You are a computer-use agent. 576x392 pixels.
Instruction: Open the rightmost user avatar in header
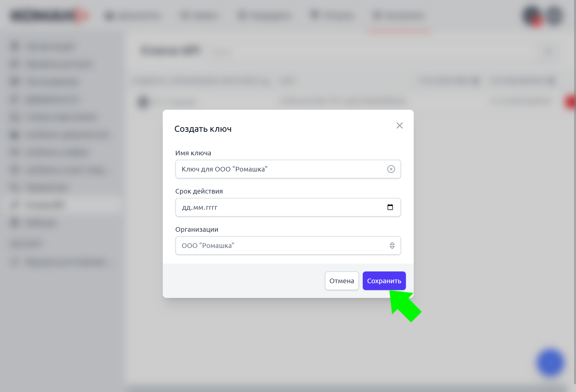click(554, 15)
